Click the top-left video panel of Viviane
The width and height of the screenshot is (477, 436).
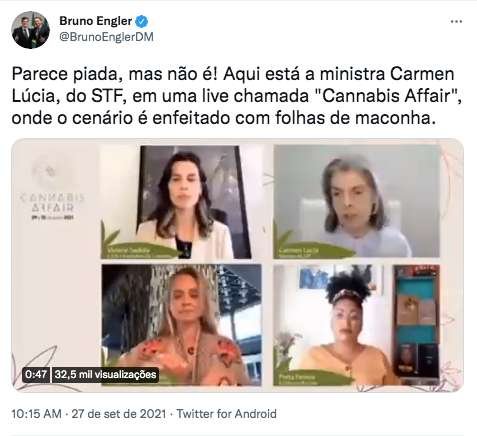(181, 202)
